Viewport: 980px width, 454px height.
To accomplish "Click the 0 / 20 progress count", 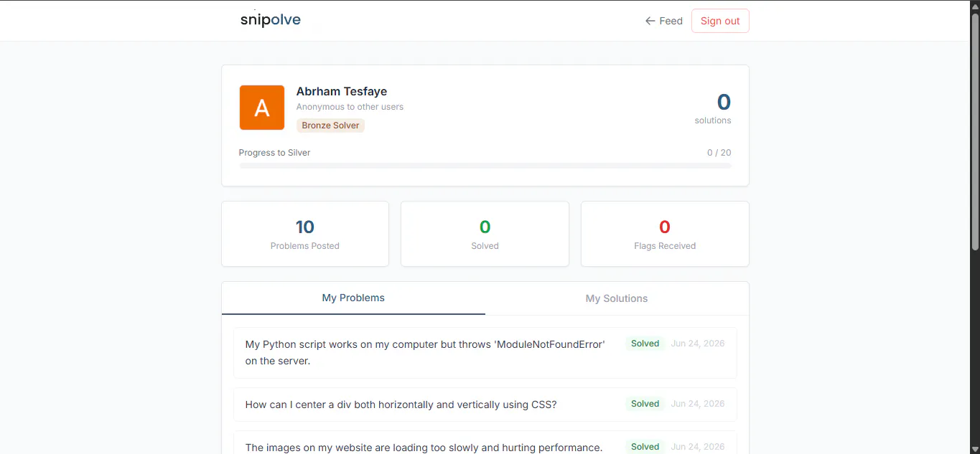I will 719,153.
